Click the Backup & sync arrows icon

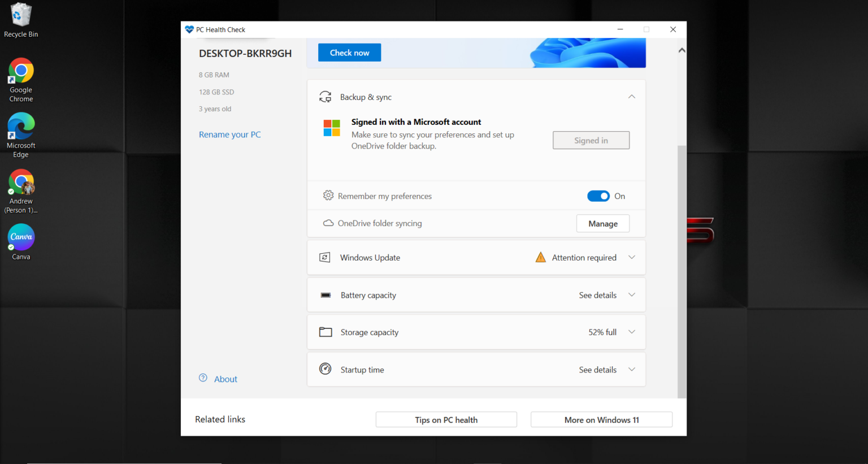tap(325, 97)
